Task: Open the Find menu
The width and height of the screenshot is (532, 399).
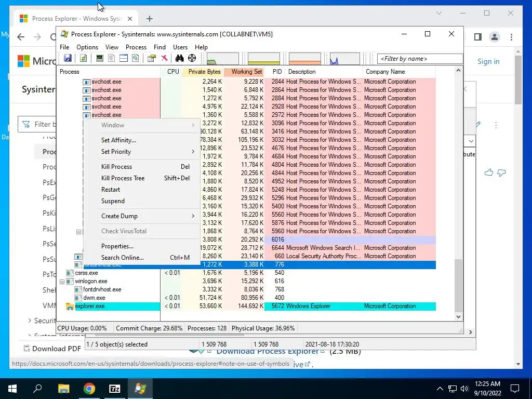Action: [159, 47]
